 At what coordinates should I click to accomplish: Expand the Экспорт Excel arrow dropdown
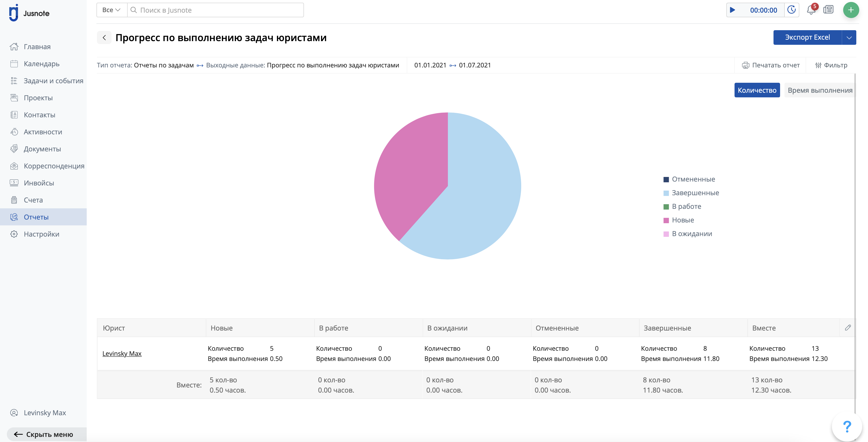[849, 37]
